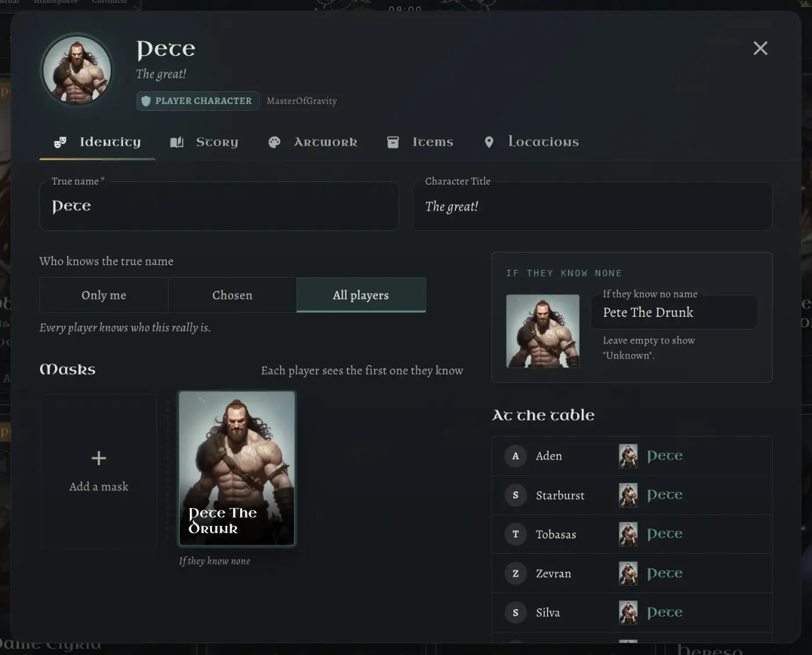Click the map pin Locations icon
The width and height of the screenshot is (812, 655).
[489, 142]
